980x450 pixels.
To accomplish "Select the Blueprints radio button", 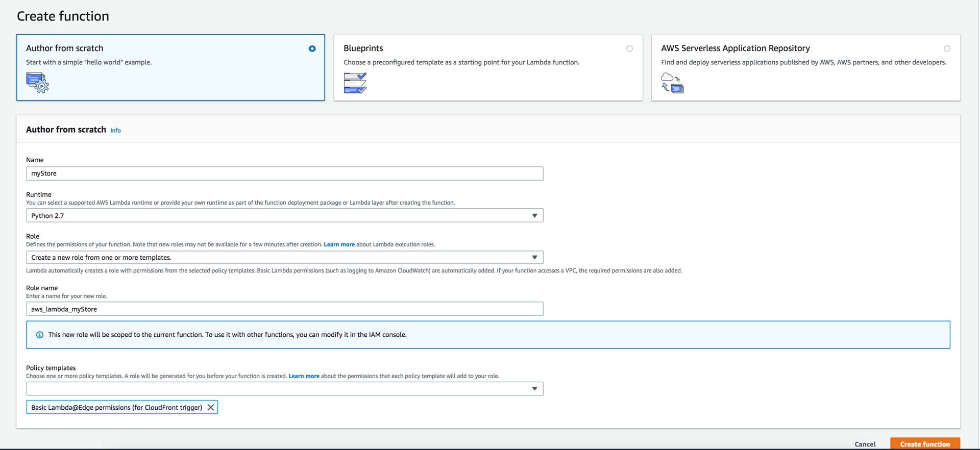I will tap(629, 48).
